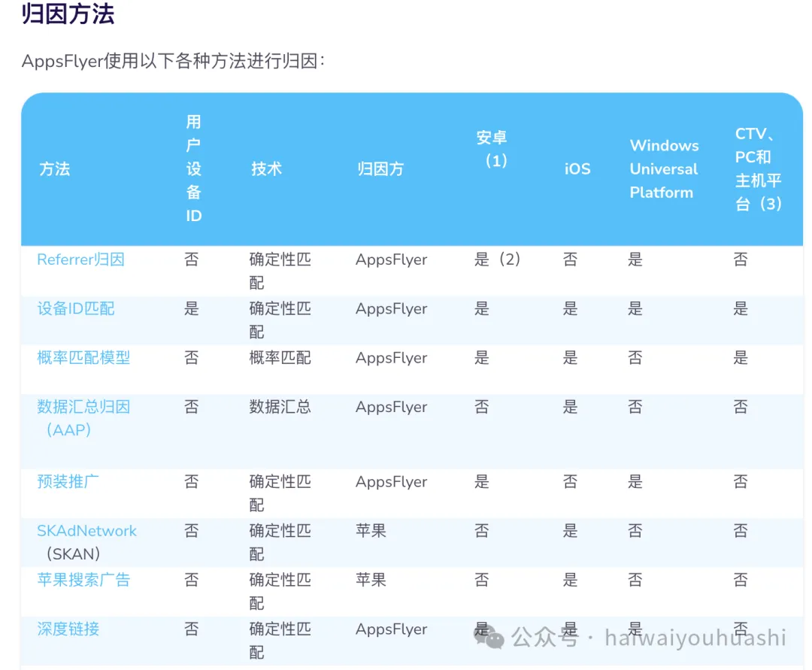Click the CTV 否 cell in 苹果搜索广告 row
This screenshot has height=670, width=812.
[741, 580]
